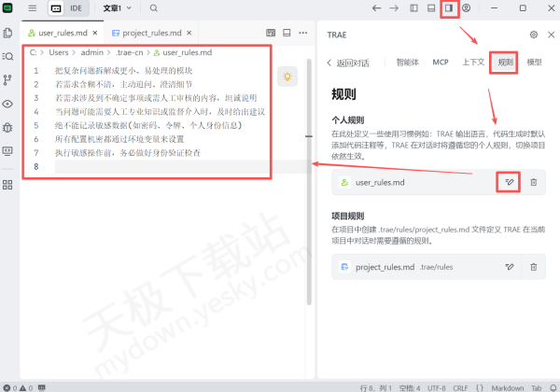Toggle the bottom panel layout button
Viewport: 560px width, 392px height.
(x=430, y=7)
